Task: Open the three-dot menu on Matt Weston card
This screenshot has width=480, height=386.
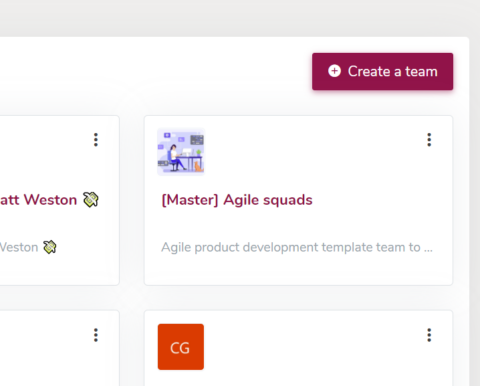Action: [x=96, y=140]
